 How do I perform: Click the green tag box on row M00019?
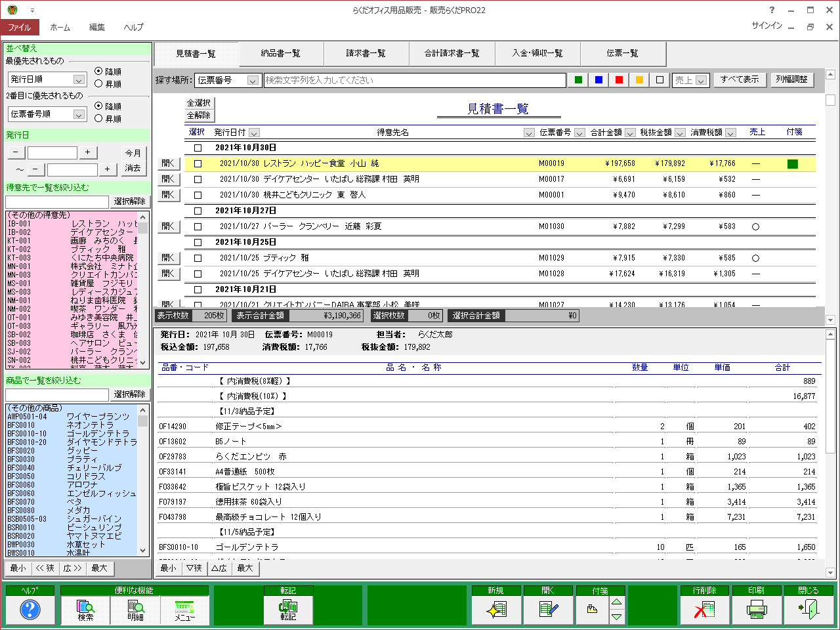793,163
